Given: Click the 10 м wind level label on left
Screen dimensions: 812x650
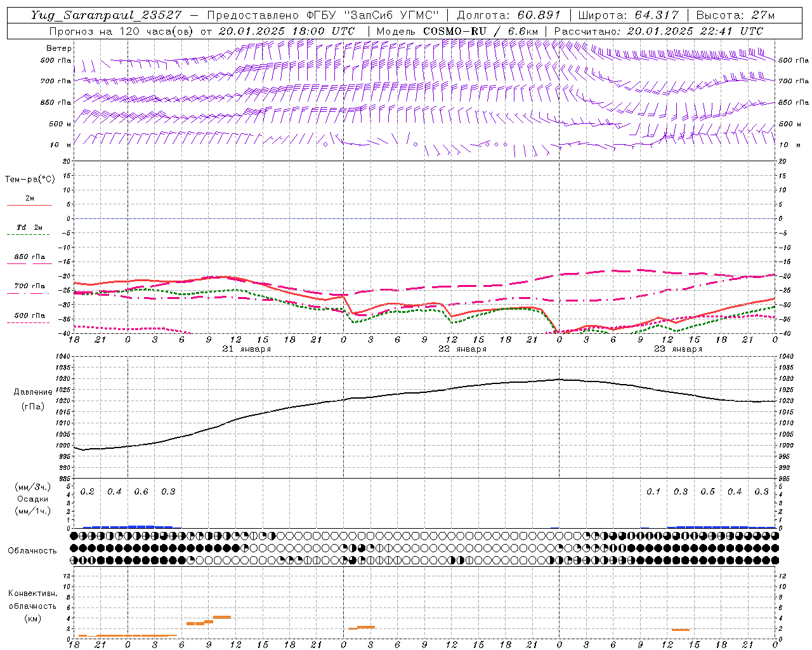Looking at the screenshot, I should (61, 145).
